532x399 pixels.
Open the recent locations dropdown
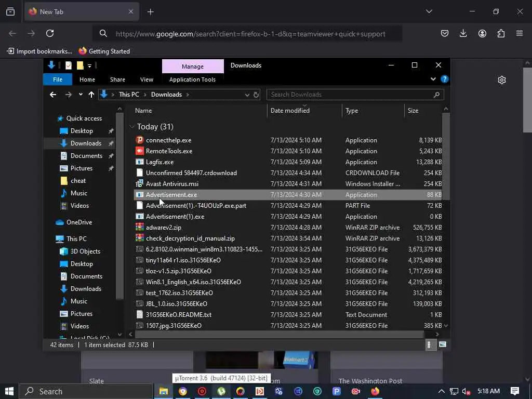pos(81,95)
